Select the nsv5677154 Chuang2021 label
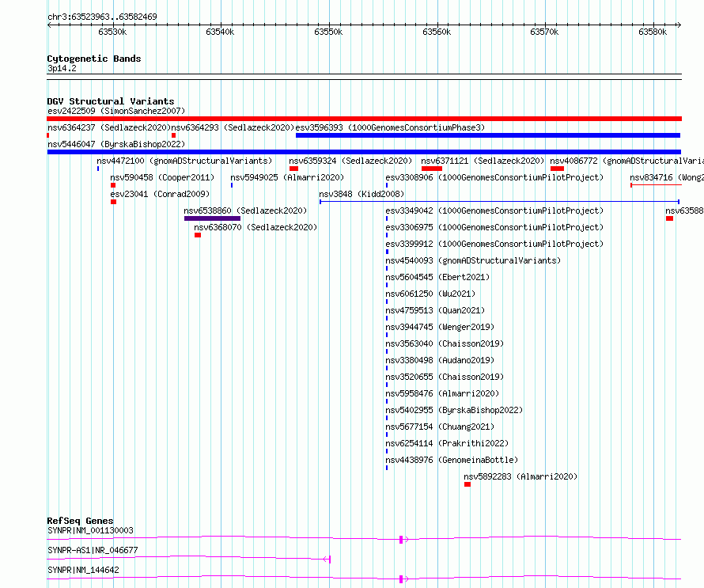This screenshot has width=704, height=588. [440, 427]
